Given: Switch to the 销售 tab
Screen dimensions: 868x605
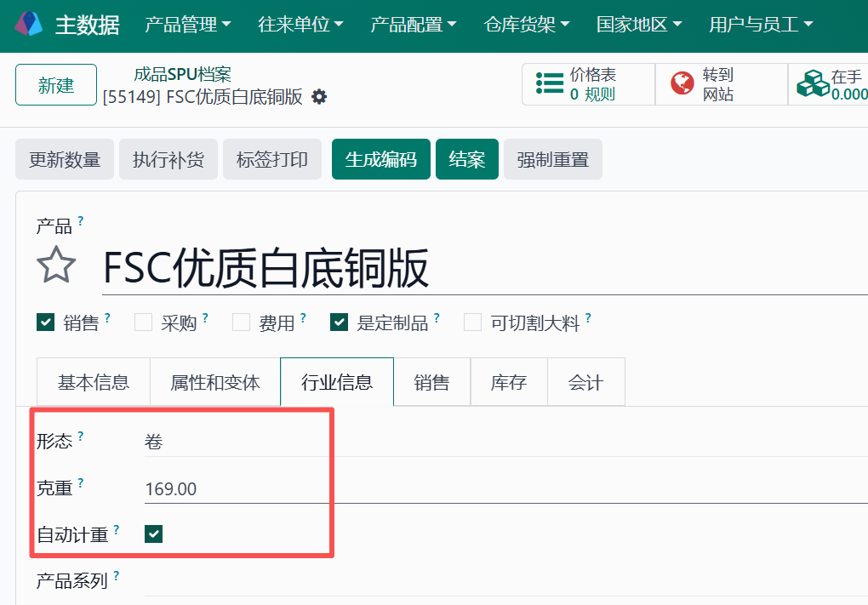Looking at the screenshot, I should click(431, 382).
